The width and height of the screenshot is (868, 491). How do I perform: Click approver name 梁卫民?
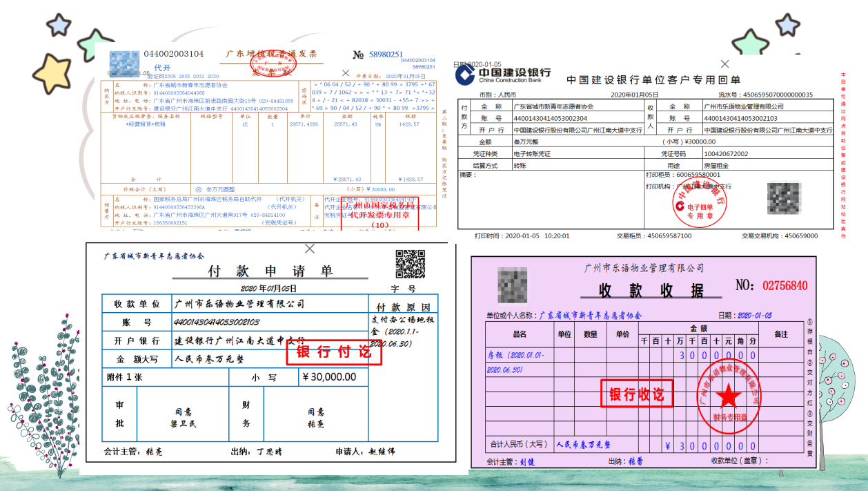pos(184,423)
